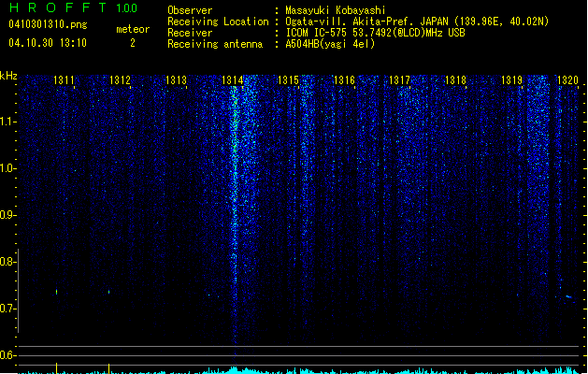
Task: Click the Receiver field label
Action: pos(190,33)
